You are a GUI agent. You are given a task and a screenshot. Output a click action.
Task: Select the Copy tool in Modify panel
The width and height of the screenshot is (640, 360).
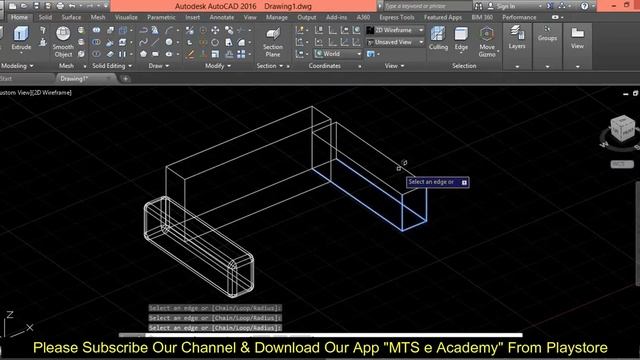229,30
